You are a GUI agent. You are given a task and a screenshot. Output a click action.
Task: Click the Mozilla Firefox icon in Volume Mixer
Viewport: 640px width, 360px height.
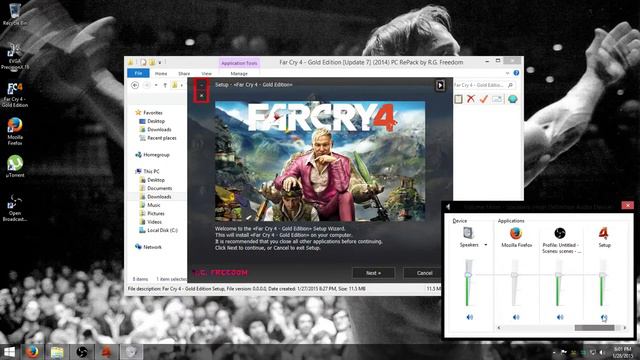coord(516,233)
